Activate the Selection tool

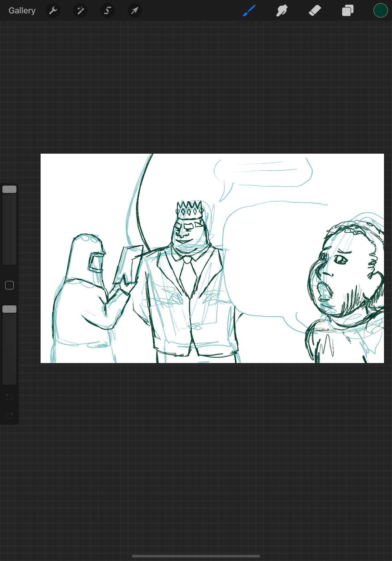point(108,11)
